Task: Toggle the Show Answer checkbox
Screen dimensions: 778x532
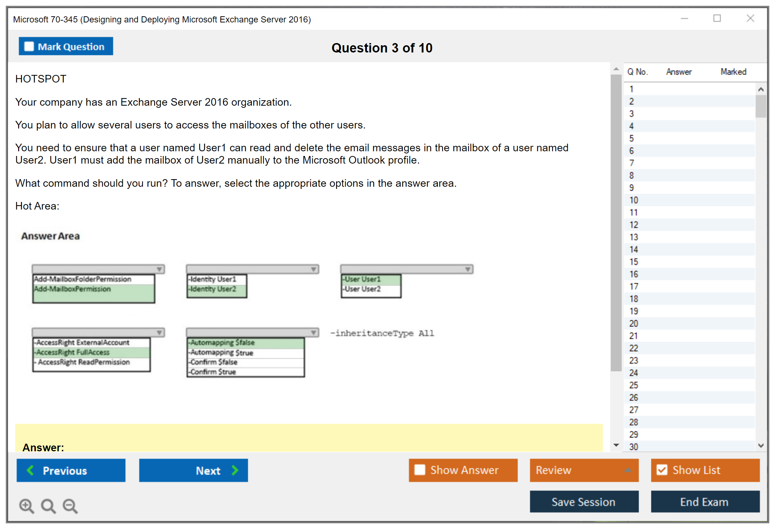Action: point(420,470)
